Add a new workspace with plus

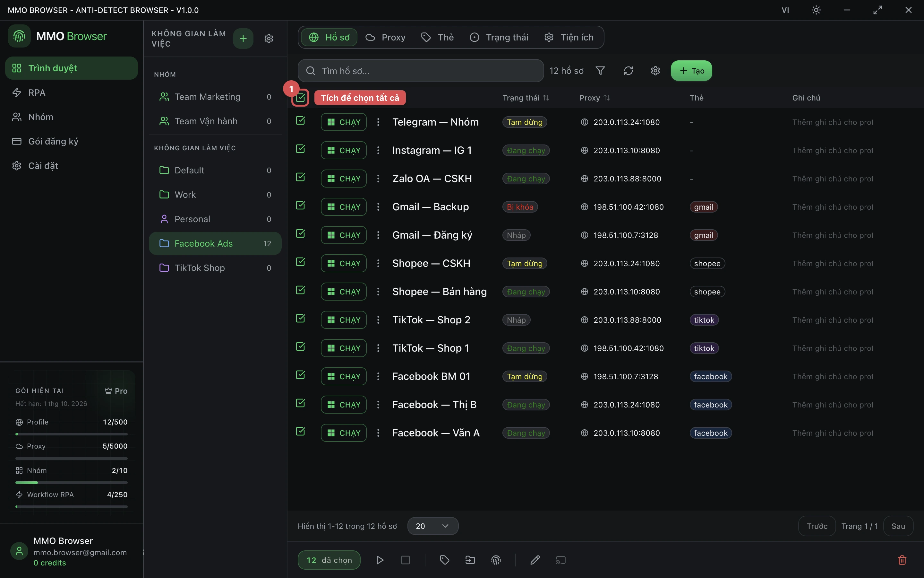pos(243,39)
